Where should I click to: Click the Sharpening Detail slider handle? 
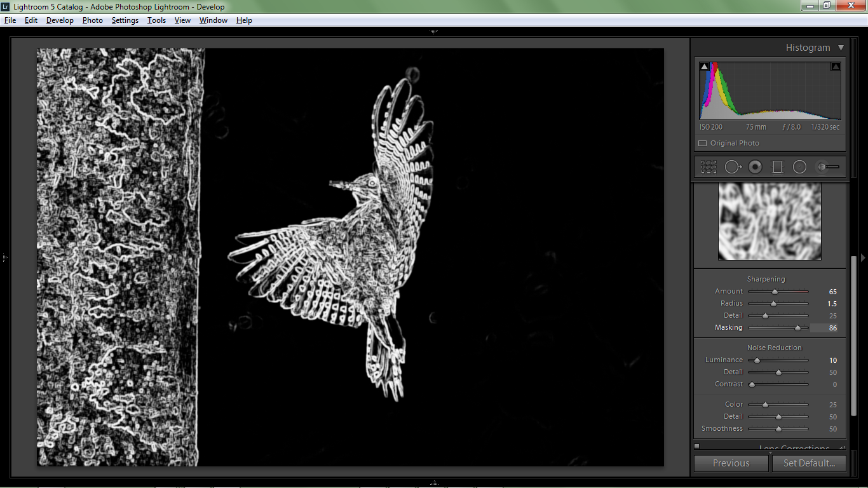pos(765,316)
